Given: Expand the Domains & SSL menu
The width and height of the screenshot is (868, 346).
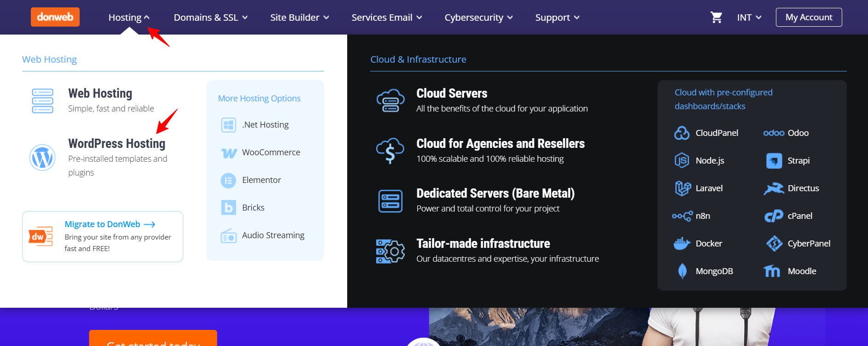Looking at the screenshot, I should [x=211, y=18].
